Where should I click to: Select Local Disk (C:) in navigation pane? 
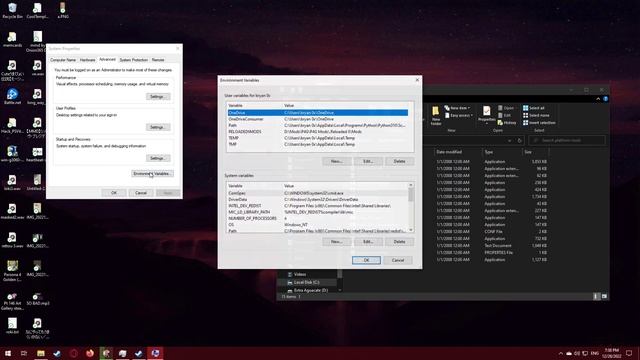(x=307, y=282)
